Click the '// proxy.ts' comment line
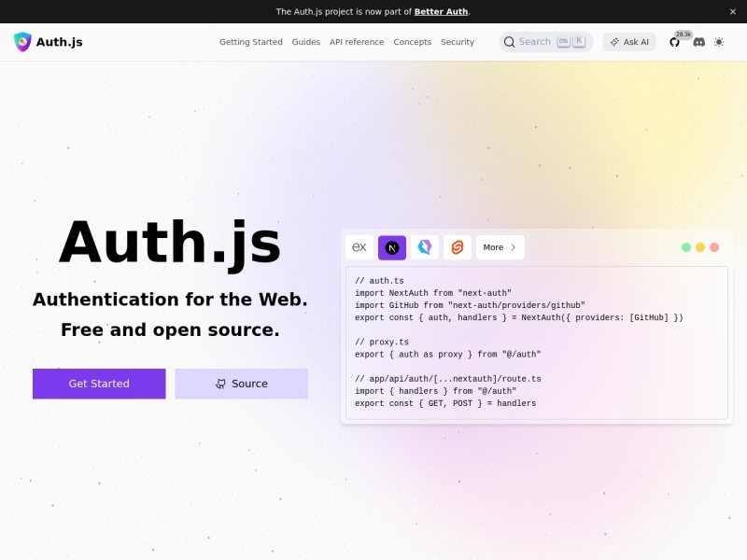The width and height of the screenshot is (747, 560). point(382,343)
